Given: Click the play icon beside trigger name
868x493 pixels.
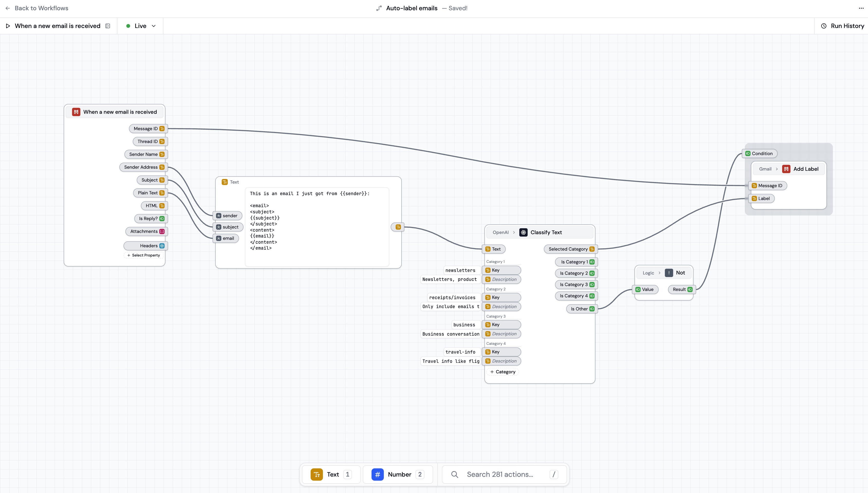Looking at the screenshot, I should click(8, 26).
